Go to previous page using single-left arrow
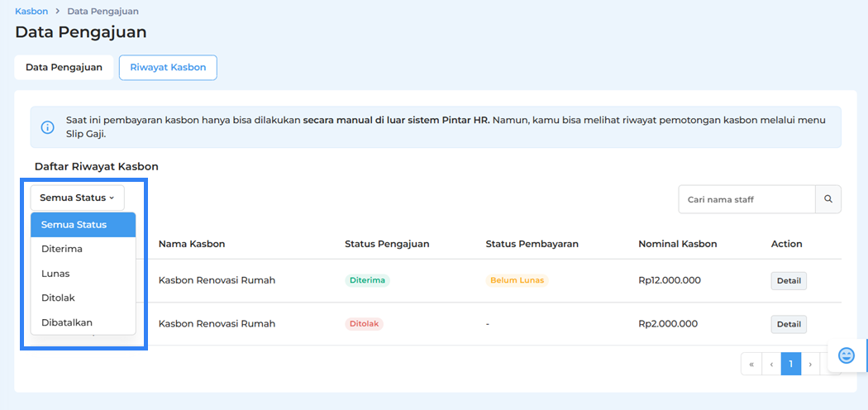 (x=771, y=364)
